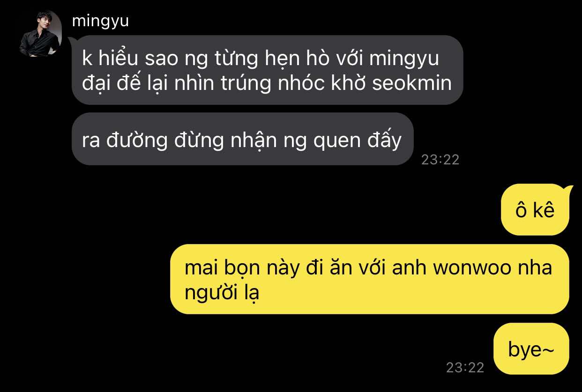Tap the yellow message mentioning anh wonwoo
The width and height of the screenshot is (582, 392).
(369, 279)
